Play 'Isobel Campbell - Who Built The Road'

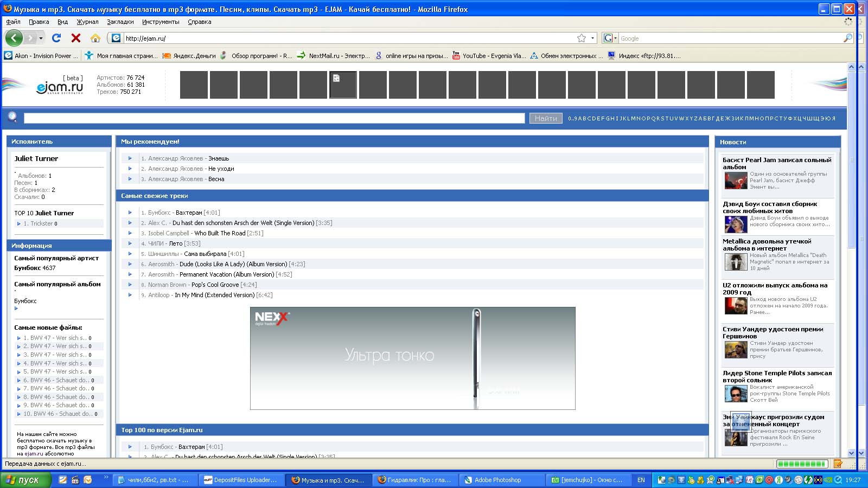130,233
